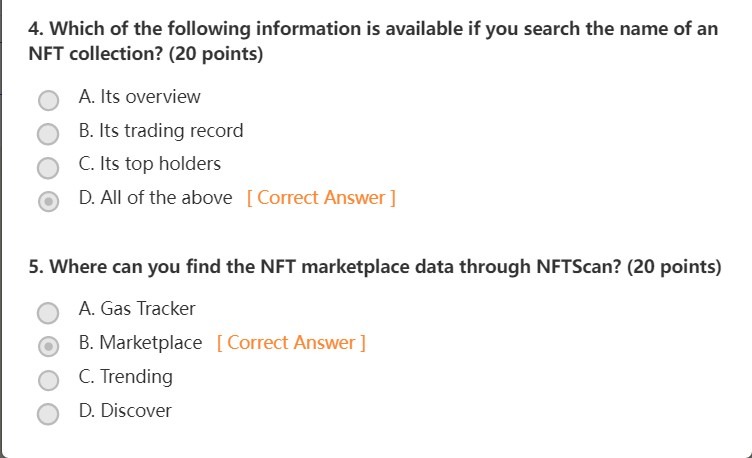Click the 'B. Marketplace' option text

coord(140,343)
